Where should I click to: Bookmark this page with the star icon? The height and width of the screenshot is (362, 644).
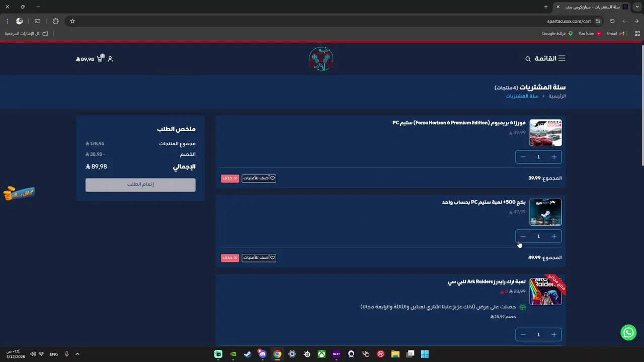(x=72, y=21)
